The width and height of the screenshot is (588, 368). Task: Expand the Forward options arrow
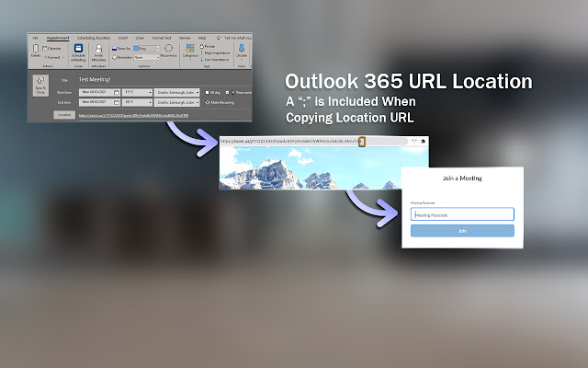[63, 57]
